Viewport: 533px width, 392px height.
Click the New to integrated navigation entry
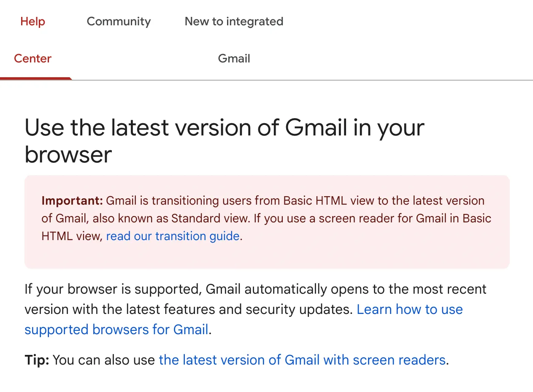pyautogui.click(x=234, y=21)
